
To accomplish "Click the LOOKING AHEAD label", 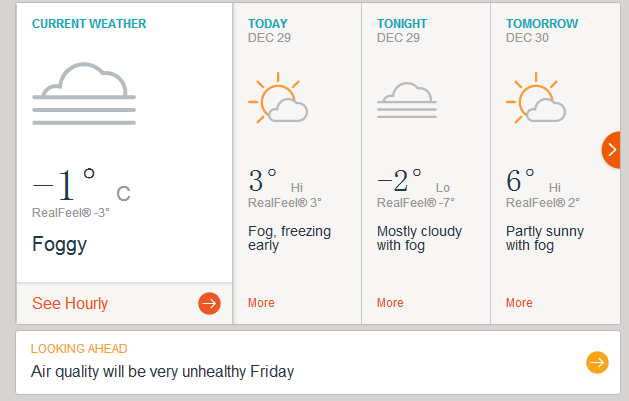I will 79,349.
